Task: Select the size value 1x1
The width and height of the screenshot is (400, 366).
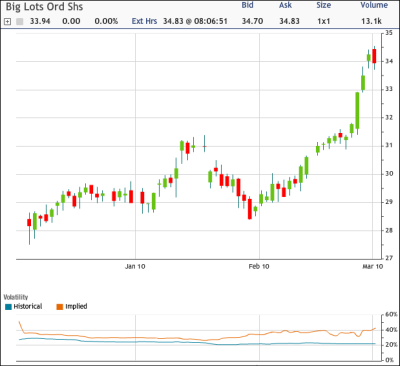Action: point(323,21)
